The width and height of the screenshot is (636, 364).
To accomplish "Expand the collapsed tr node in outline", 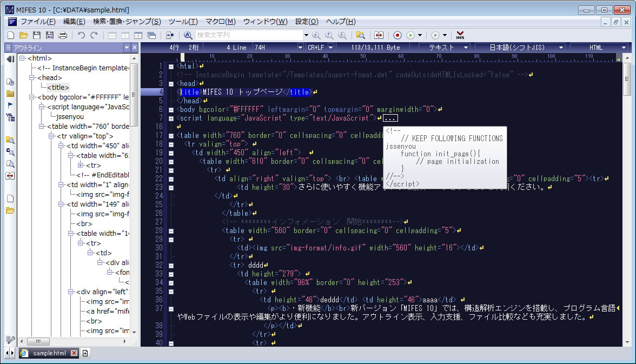I will 81,165.
